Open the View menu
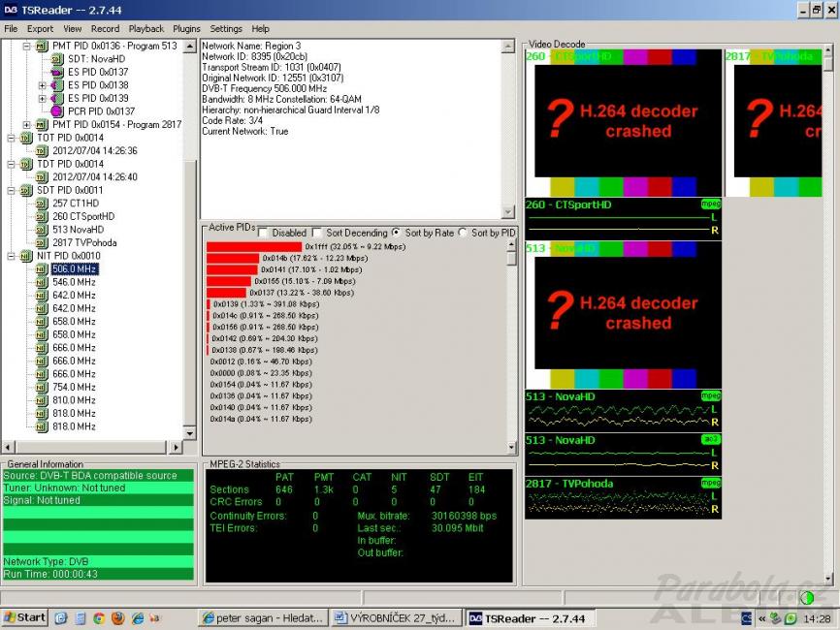Screen dimensions: 840x630 [x=73, y=29]
